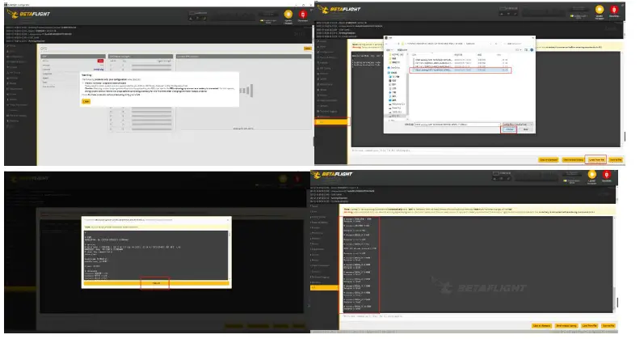The image size is (644, 339).
Task: Click the Execute button in the preview dialog
Action: coord(156,283)
